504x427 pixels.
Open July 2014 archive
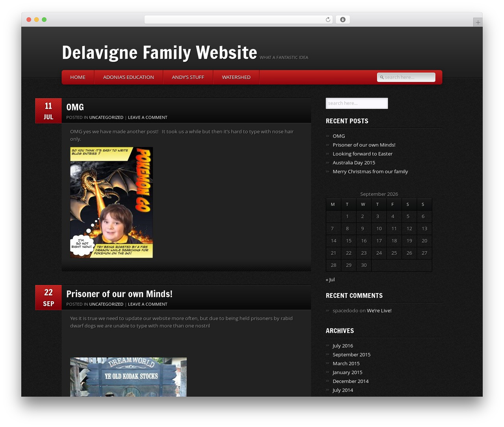tap(343, 390)
